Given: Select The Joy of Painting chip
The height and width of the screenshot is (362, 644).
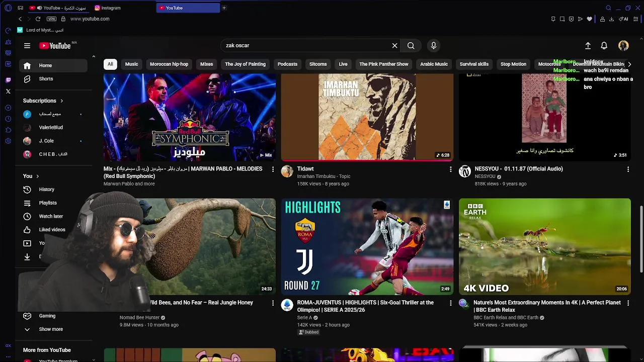Looking at the screenshot, I should coord(245,64).
